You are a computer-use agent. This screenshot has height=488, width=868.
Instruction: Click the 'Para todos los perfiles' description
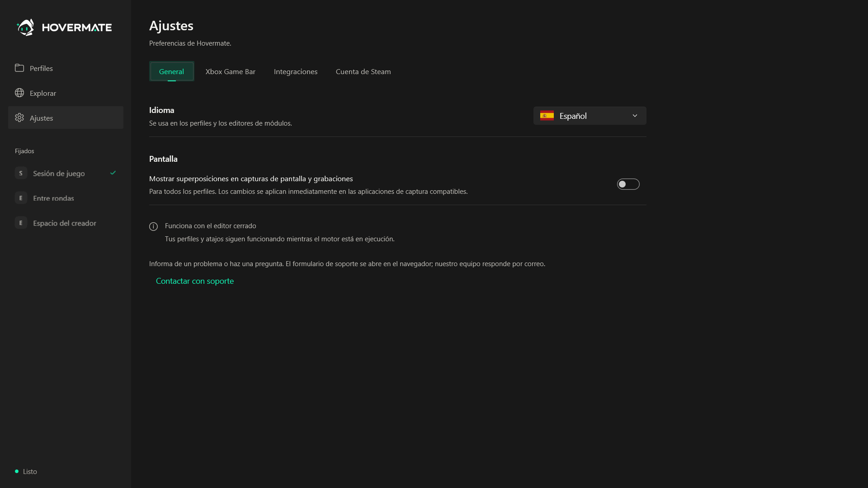pyautogui.click(x=308, y=191)
